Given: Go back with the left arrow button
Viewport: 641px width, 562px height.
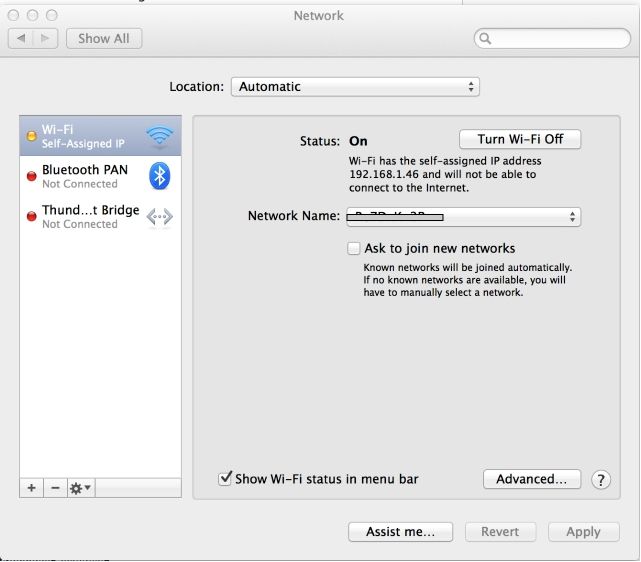Looking at the screenshot, I should pos(21,39).
